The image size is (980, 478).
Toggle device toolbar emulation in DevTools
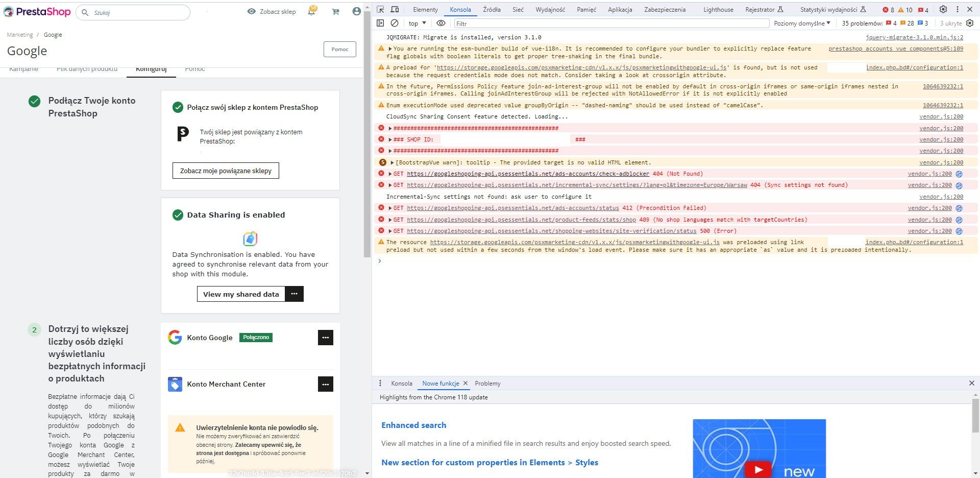[395, 9]
